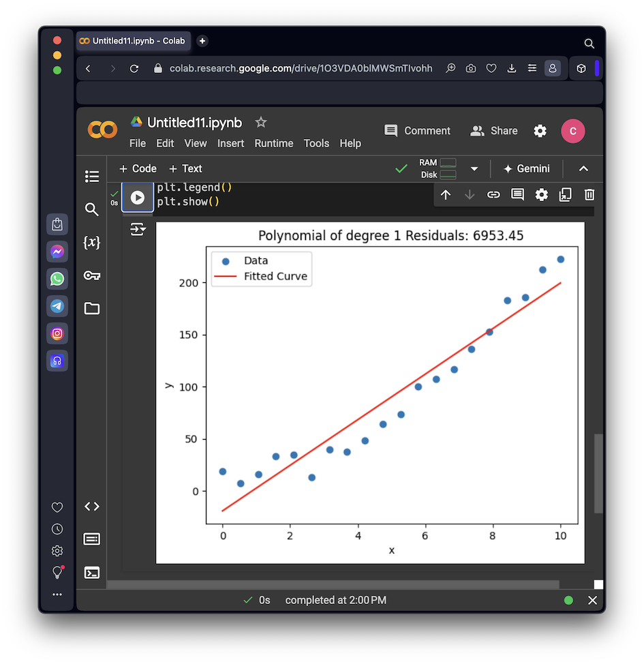Image resolution: width=644 pixels, height=664 pixels.
Task: Collapse the header with the chevron up arrow
Action: pyautogui.click(x=583, y=169)
